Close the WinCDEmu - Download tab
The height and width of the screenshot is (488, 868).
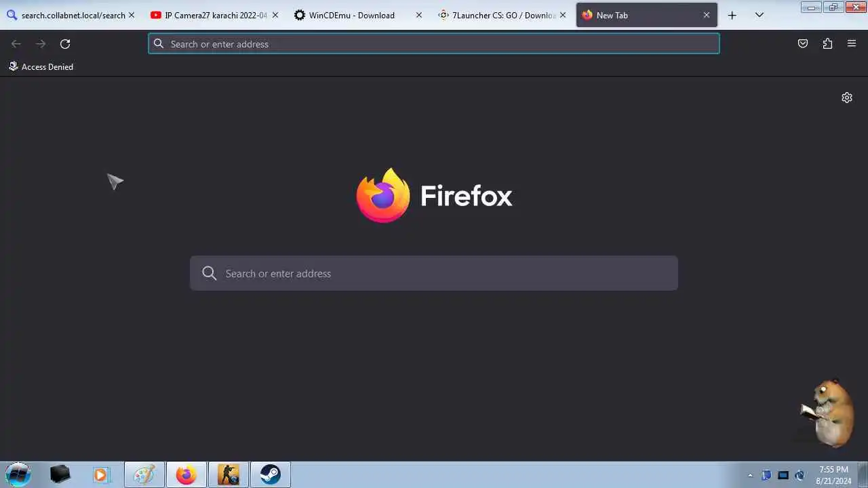[419, 15]
